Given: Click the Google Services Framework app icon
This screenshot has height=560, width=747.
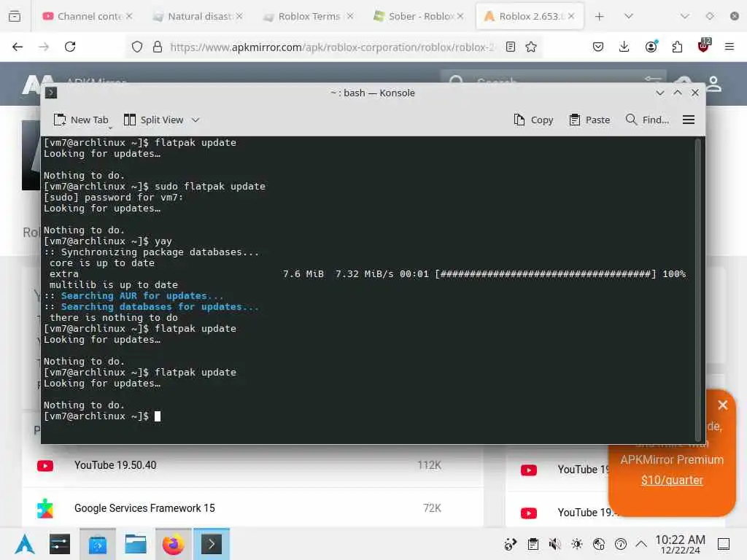Looking at the screenshot, I should click(45, 508).
